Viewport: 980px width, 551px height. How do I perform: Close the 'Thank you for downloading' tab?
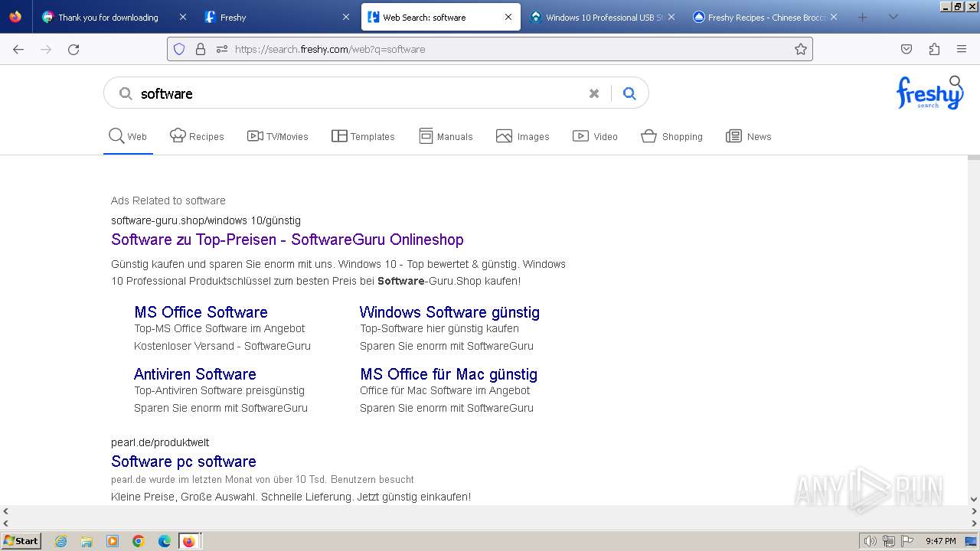click(182, 17)
